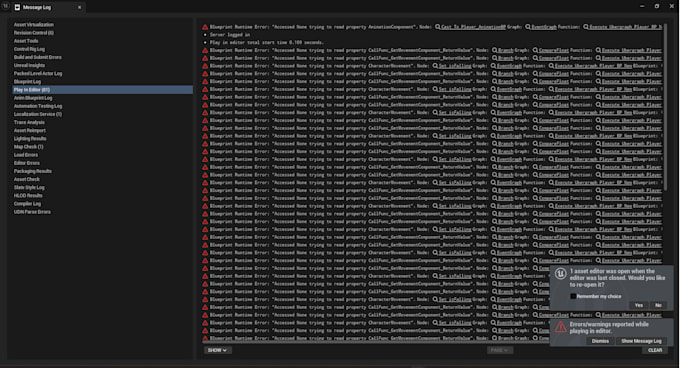The height and width of the screenshot is (368, 680).
Task: Select Unreal Insights log category
Action: pos(29,65)
